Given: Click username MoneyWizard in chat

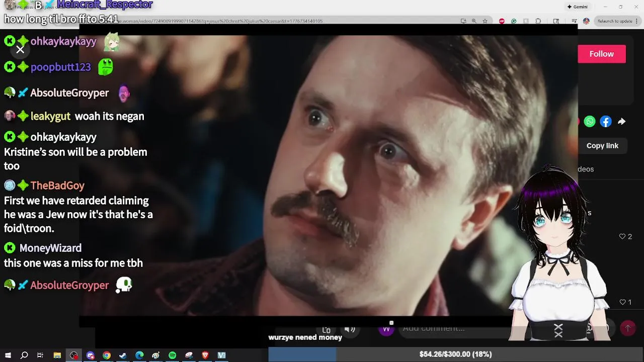Looking at the screenshot, I should [50, 248].
